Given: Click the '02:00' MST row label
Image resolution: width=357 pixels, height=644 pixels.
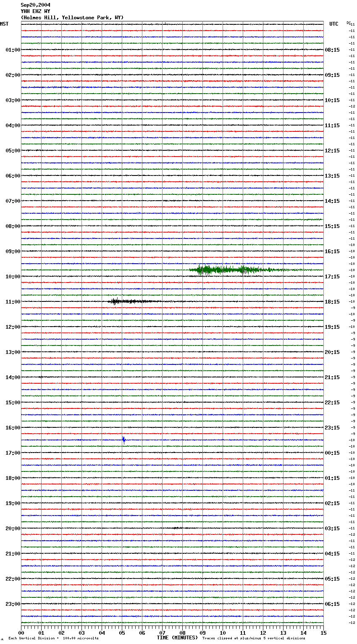Looking at the screenshot, I should [x=13, y=75].
